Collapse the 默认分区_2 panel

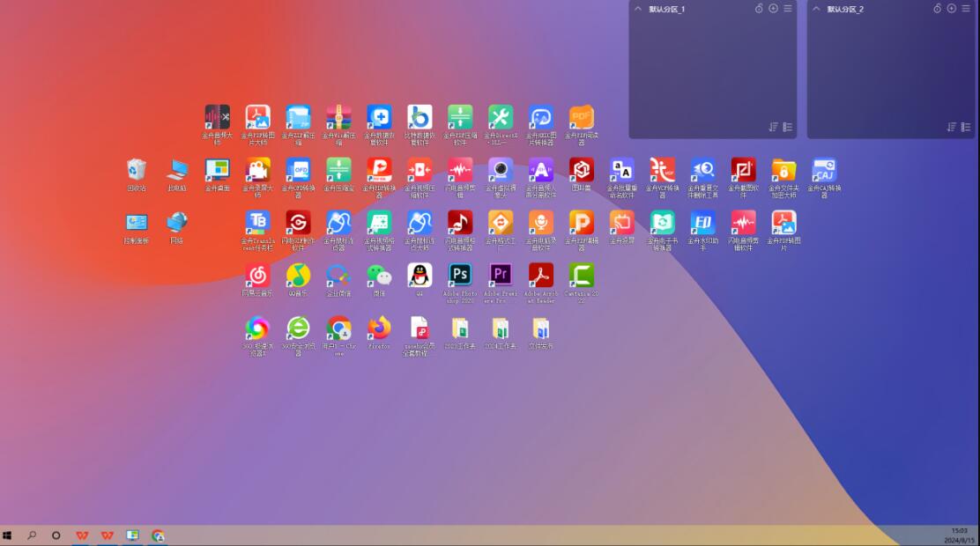click(816, 9)
